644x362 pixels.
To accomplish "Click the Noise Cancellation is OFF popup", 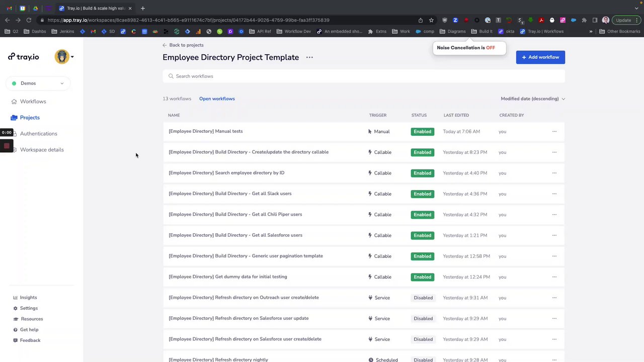I will [x=469, y=48].
